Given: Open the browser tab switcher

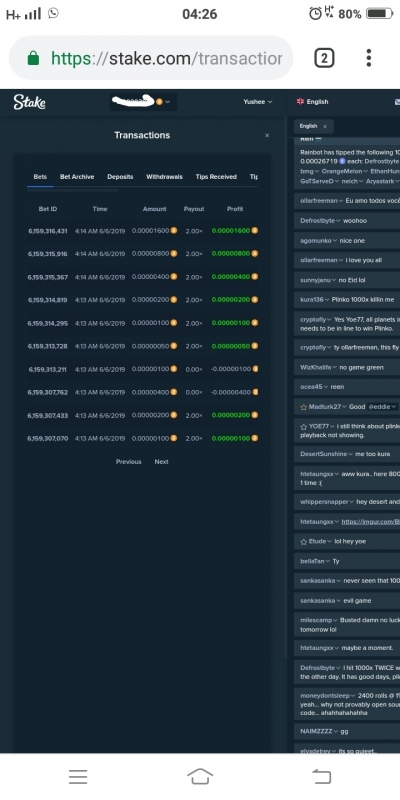Looking at the screenshot, I should (x=324, y=58).
